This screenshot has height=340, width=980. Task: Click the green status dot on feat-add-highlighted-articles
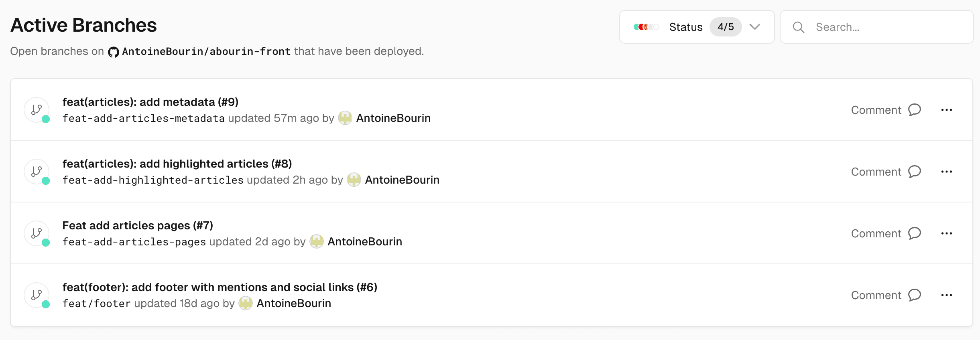[x=47, y=180]
